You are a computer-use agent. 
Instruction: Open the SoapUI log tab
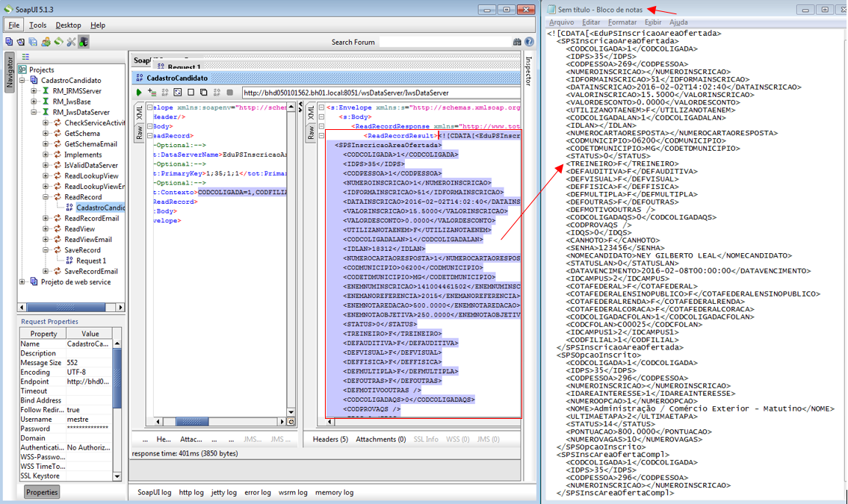point(154,492)
